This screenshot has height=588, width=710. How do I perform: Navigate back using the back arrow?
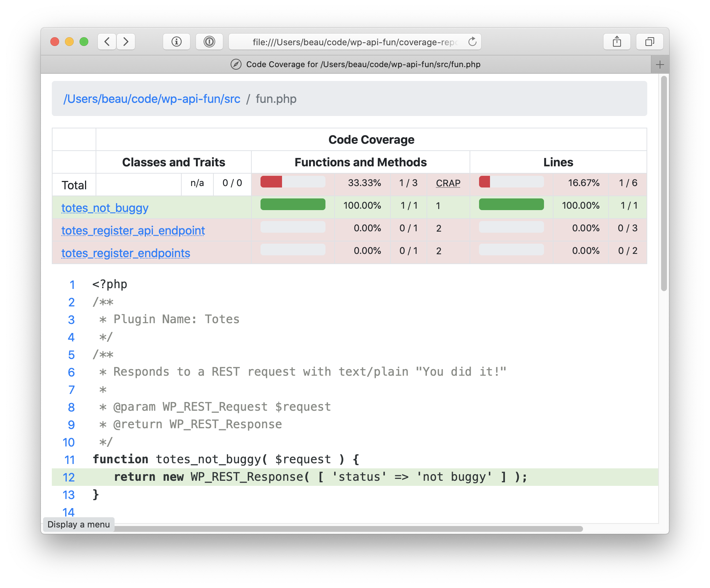pyautogui.click(x=107, y=42)
